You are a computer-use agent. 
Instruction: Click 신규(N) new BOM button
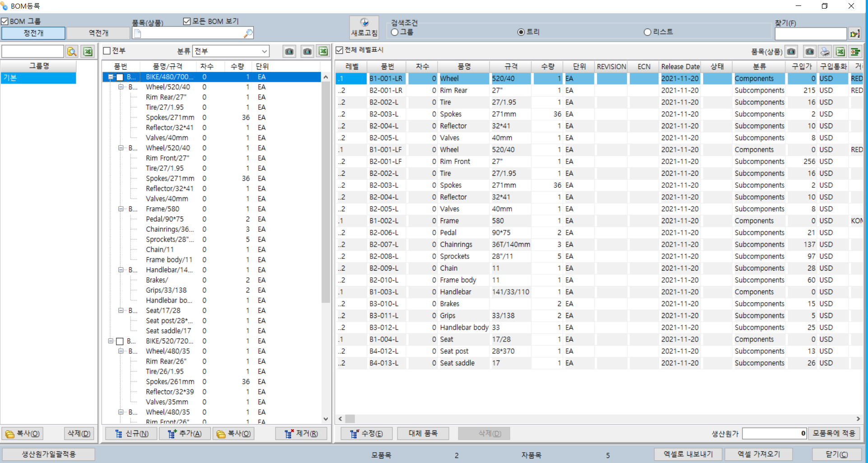coord(131,434)
